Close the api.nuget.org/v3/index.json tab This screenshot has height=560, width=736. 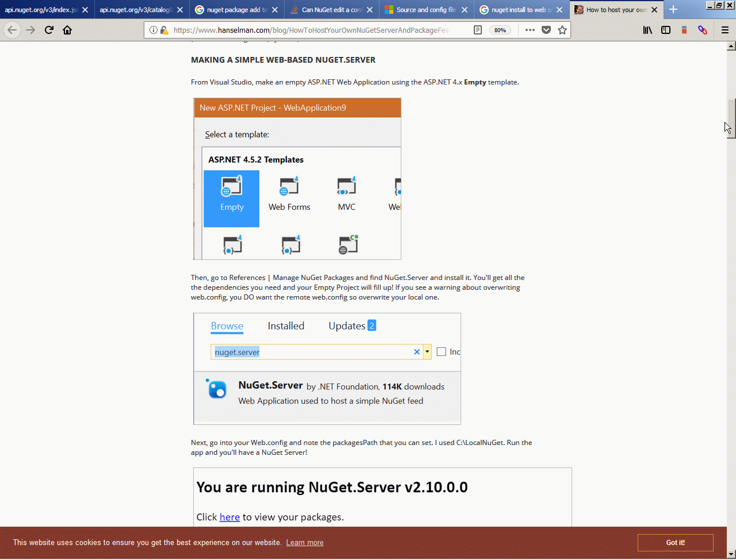pyautogui.click(x=85, y=10)
